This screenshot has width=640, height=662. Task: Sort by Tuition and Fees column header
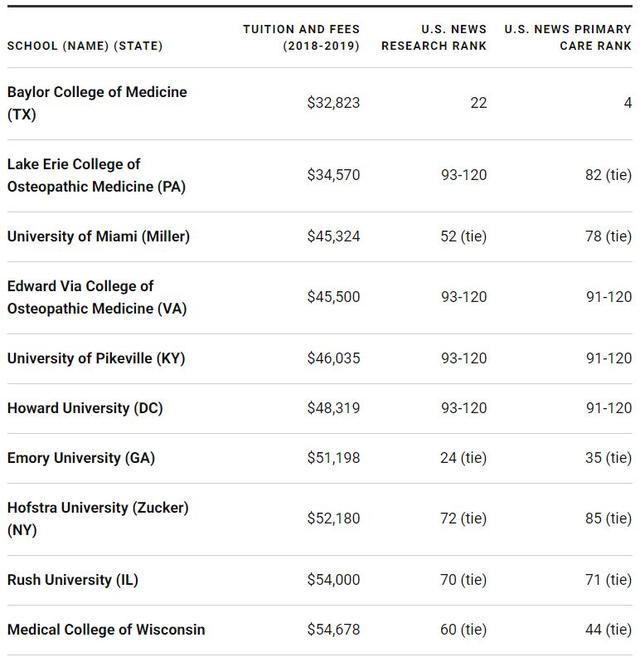pyautogui.click(x=301, y=37)
